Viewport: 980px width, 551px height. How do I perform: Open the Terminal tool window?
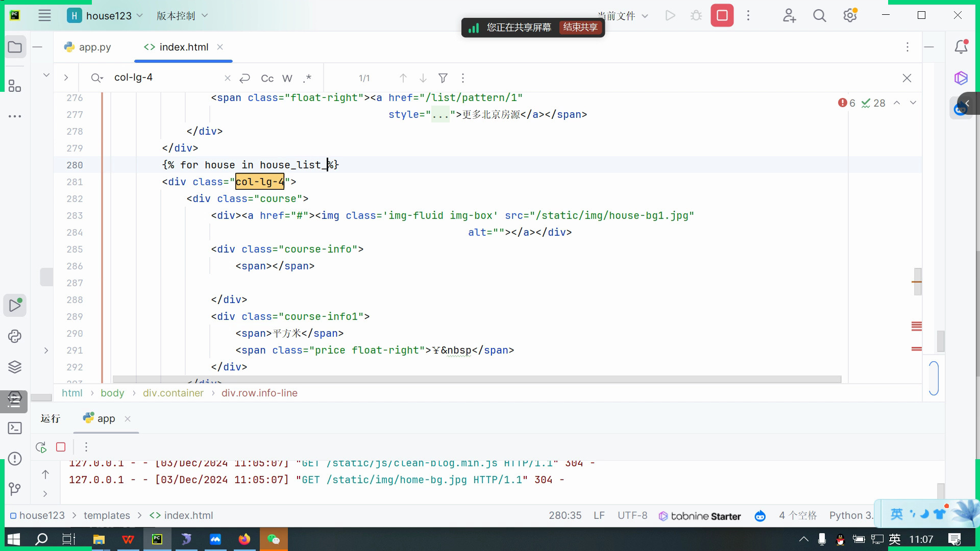(x=15, y=428)
